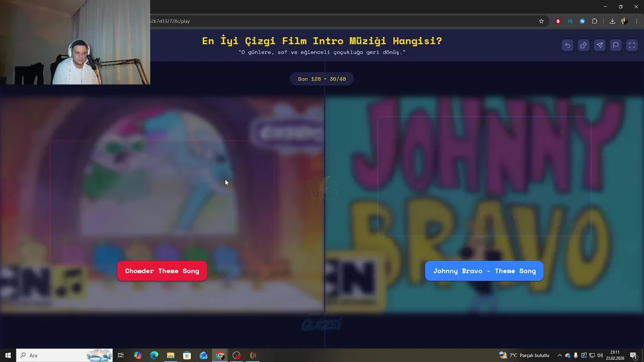This screenshot has height=362, width=644.
Task: Select the Chowder intro thumbnail
Action: (x=162, y=204)
